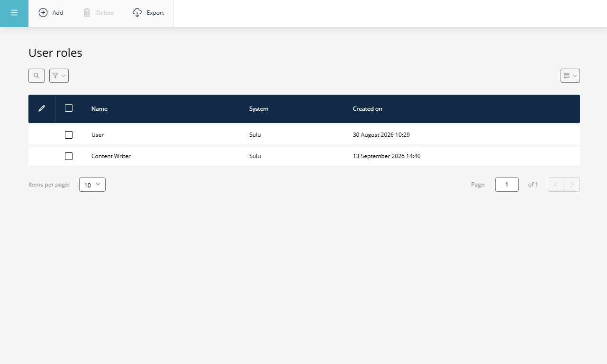Screen dimensions: 607x364
Task: Click the pencil edit icon in header
Action: pos(42,108)
